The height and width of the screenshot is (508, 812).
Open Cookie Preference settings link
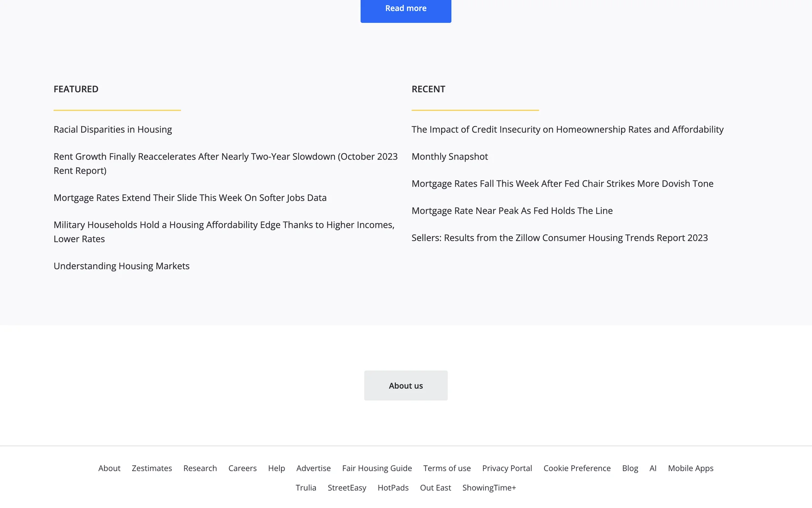click(x=577, y=468)
